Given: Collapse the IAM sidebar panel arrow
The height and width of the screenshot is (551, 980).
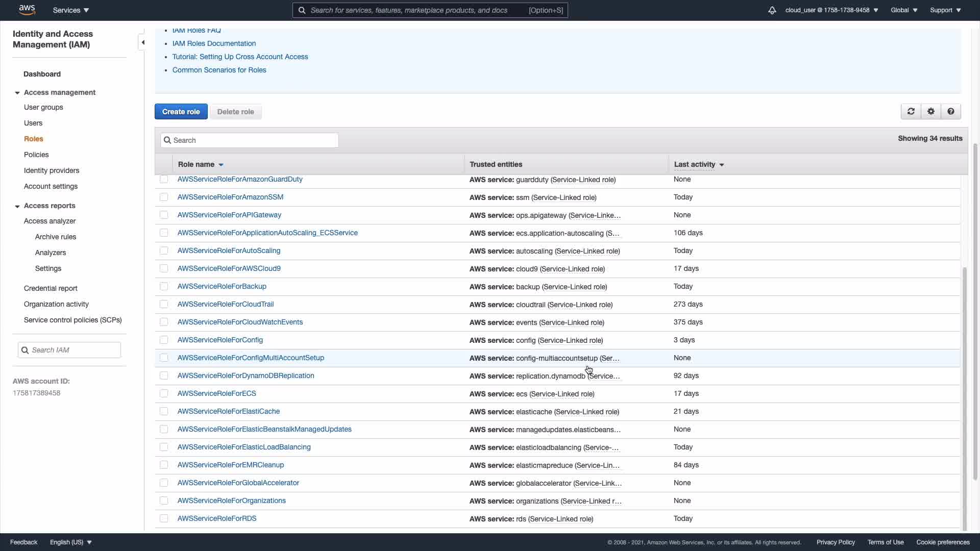Looking at the screenshot, I should point(143,42).
